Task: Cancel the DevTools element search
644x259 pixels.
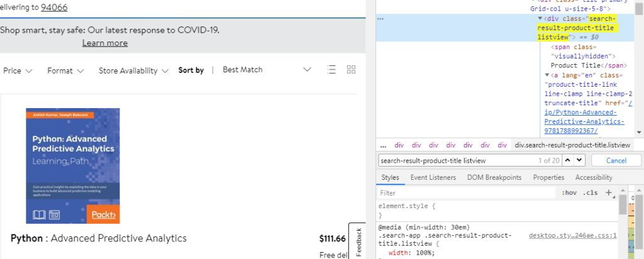Action: pyautogui.click(x=616, y=160)
